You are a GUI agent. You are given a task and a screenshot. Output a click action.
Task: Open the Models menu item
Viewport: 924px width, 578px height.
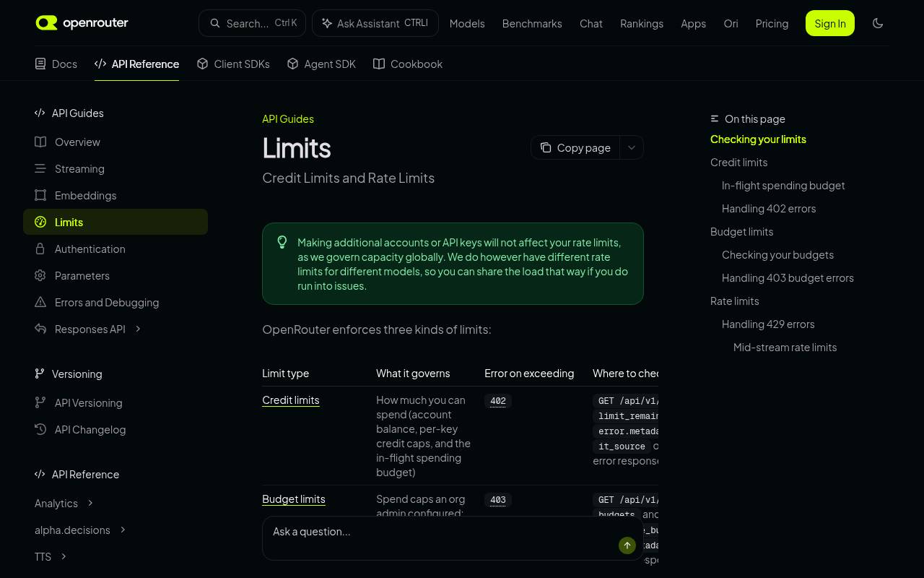point(467,23)
